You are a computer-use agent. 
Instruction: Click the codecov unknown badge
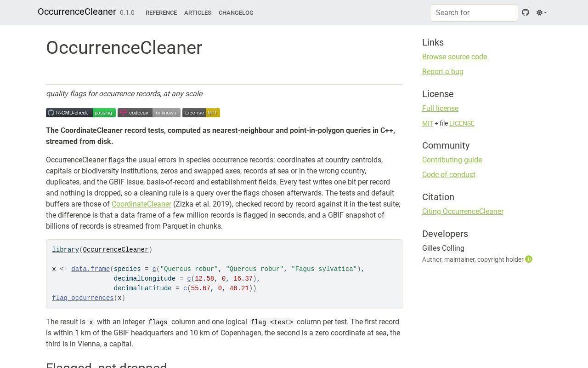coord(149,113)
